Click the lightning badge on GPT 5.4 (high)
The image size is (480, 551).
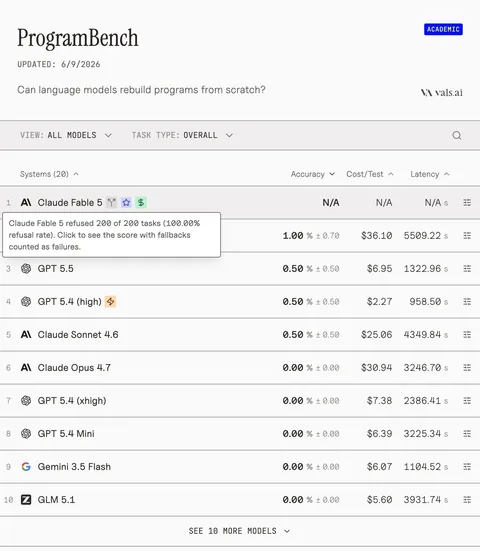(x=110, y=302)
